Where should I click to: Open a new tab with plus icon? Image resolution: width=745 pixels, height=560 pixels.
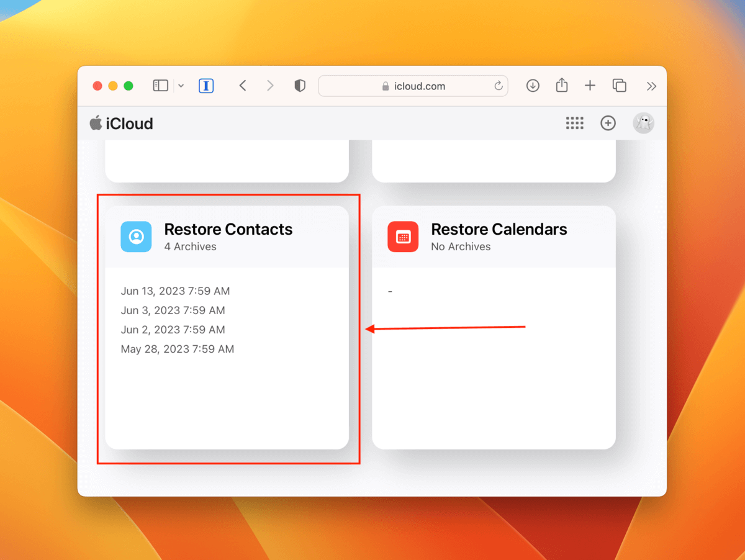590,86
